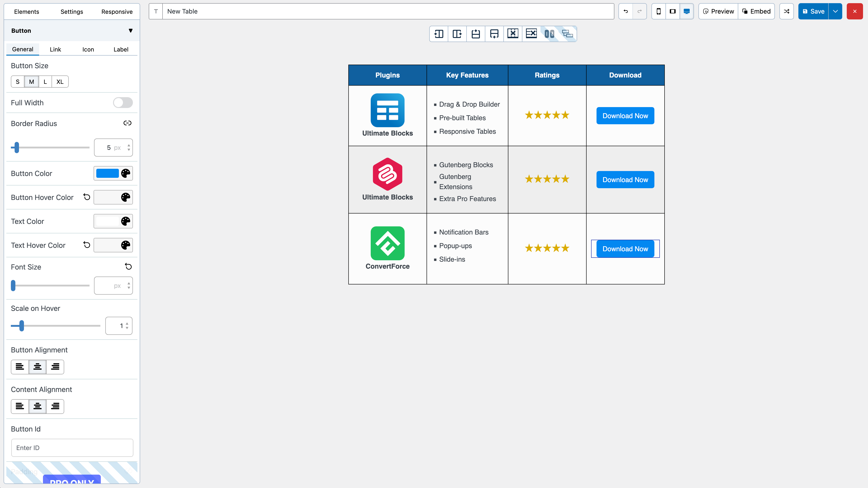This screenshot has width=868, height=488.
Task: Click the delete row icon
Action: coord(531,34)
